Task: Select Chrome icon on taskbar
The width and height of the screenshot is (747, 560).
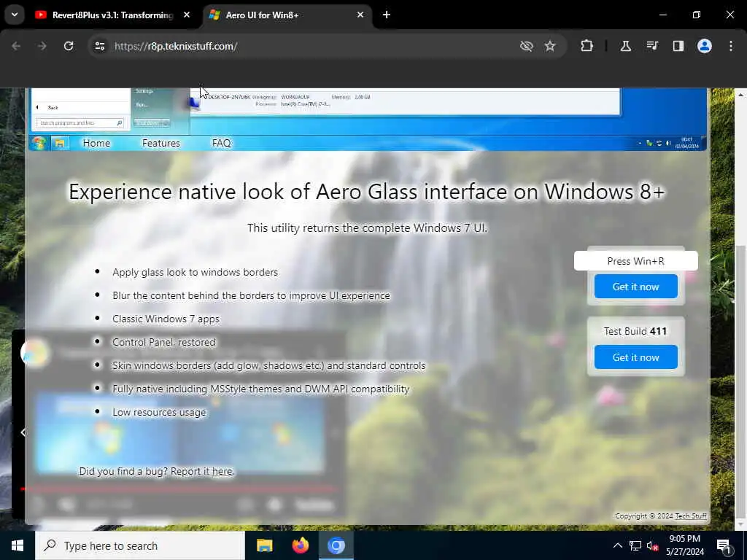Action: [336, 545]
